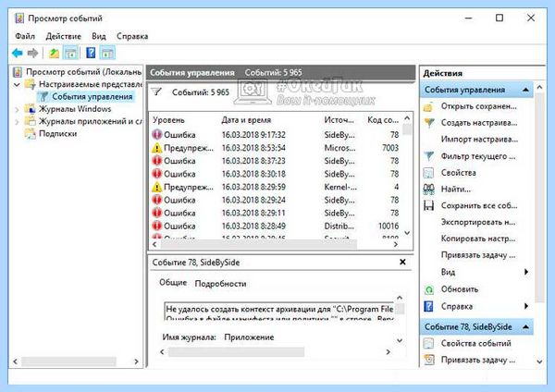
Task: Click the Сохранить все соб... floppy icon
Action: coord(428,205)
